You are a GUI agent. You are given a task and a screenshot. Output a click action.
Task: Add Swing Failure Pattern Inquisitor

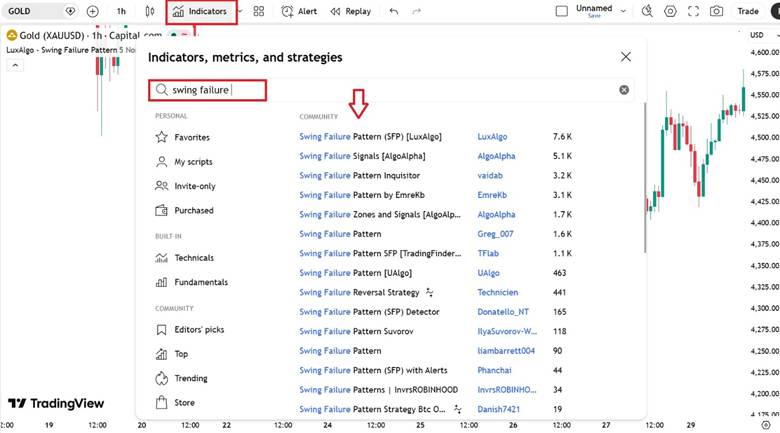tap(359, 175)
